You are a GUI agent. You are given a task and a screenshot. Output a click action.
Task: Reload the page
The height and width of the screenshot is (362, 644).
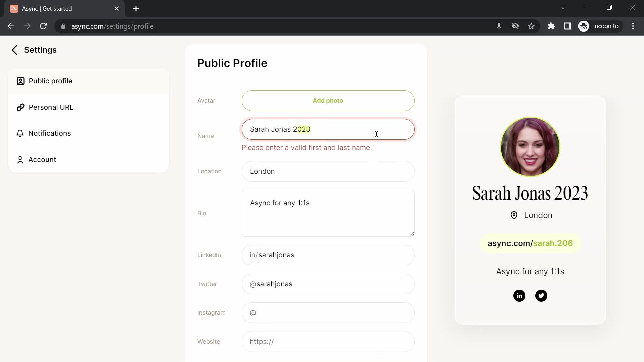point(43,26)
